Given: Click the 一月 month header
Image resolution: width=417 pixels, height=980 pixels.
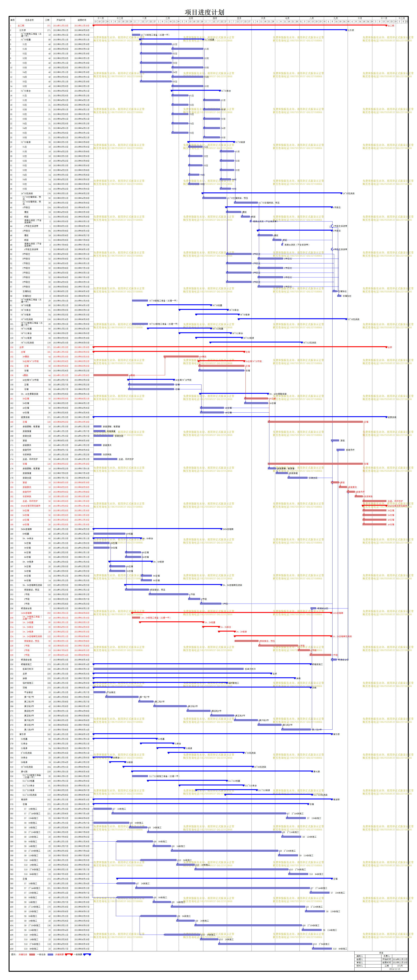Looking at the screenshot, I should (x=144, y=18).
